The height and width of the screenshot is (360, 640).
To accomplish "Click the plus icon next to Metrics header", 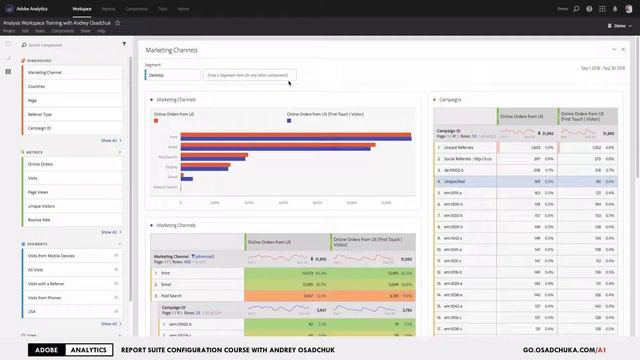I will click(120, 152).
